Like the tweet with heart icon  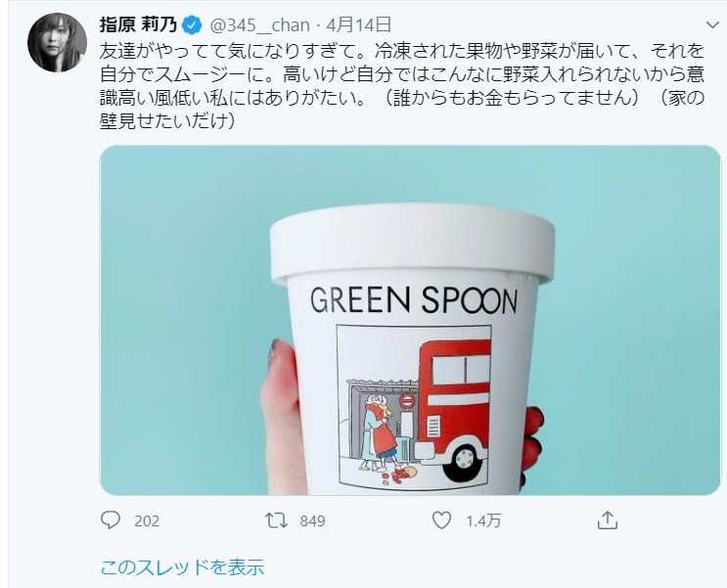coord(441,520)
